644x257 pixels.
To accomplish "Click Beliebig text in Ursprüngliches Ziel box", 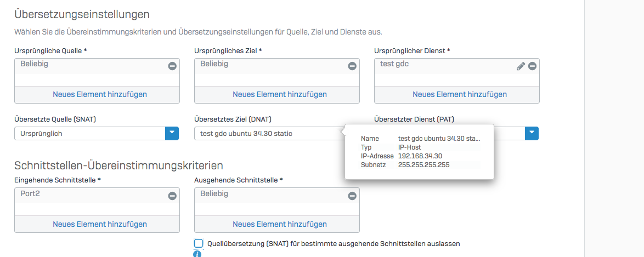I will click(214, 64).
